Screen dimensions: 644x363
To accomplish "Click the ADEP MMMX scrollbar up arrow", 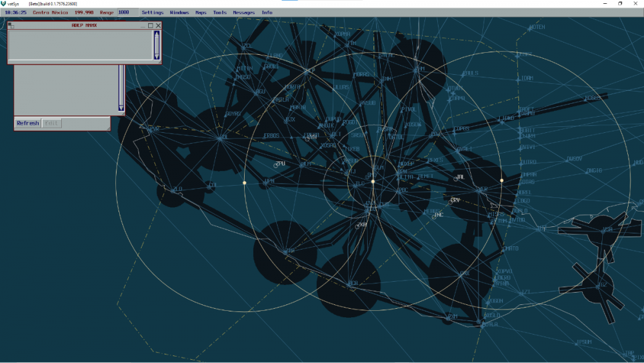I will 156,34.
